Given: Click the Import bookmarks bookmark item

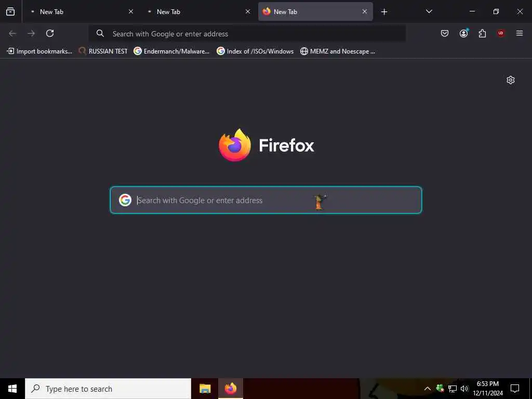Looking at the screenshot, I should point(39,51).
